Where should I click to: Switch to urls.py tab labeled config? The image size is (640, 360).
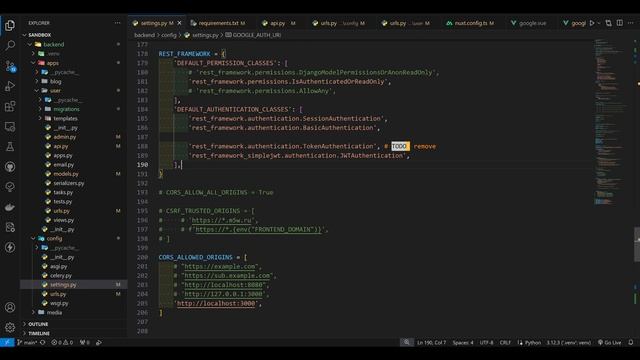(338, 23)
